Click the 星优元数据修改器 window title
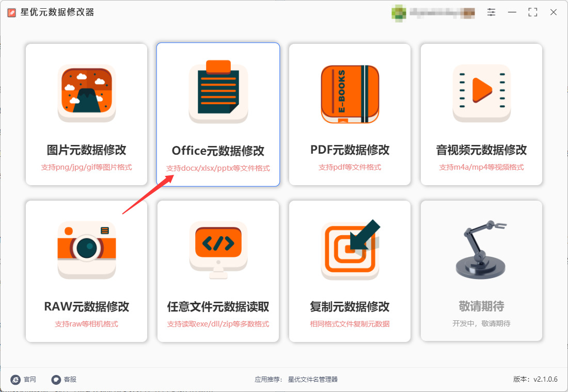This screenshot has height=392, width=568. click(57, 12)
